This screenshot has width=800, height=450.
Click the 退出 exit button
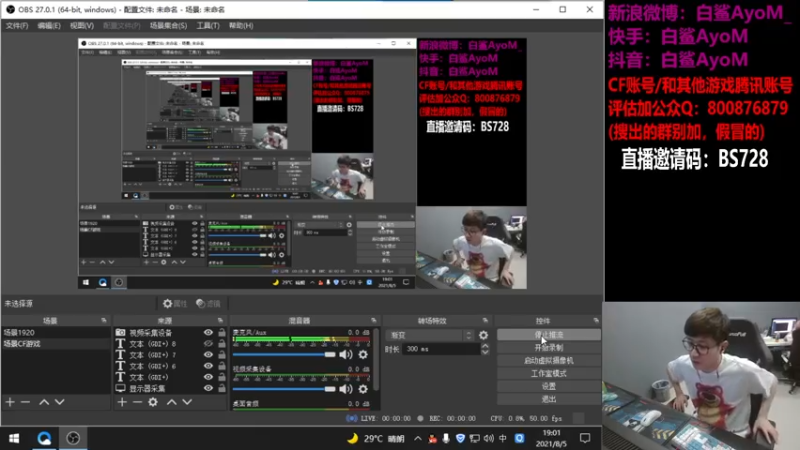tap(548, 399)
